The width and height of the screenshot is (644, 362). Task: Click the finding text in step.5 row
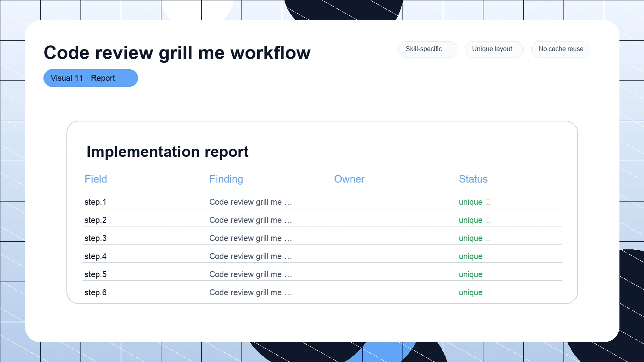pos(250,274)
